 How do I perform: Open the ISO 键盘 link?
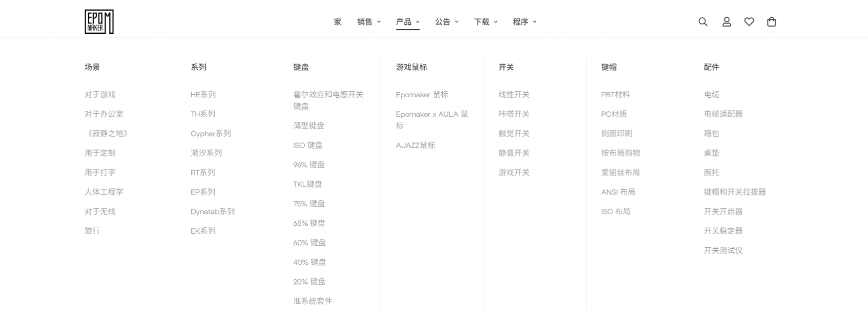click(x=308, y=145)
